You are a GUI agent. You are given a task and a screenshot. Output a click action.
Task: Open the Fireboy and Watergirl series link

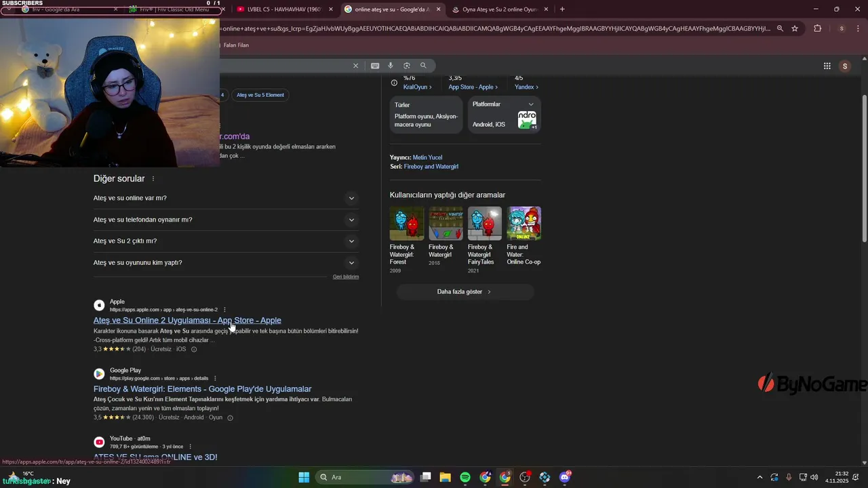tap(431, 167)
